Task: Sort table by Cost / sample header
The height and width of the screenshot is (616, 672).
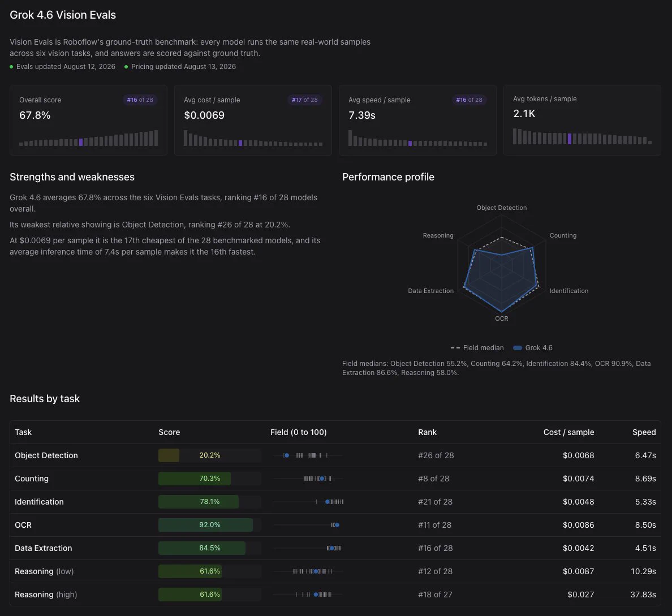Action: click(568, 432)
